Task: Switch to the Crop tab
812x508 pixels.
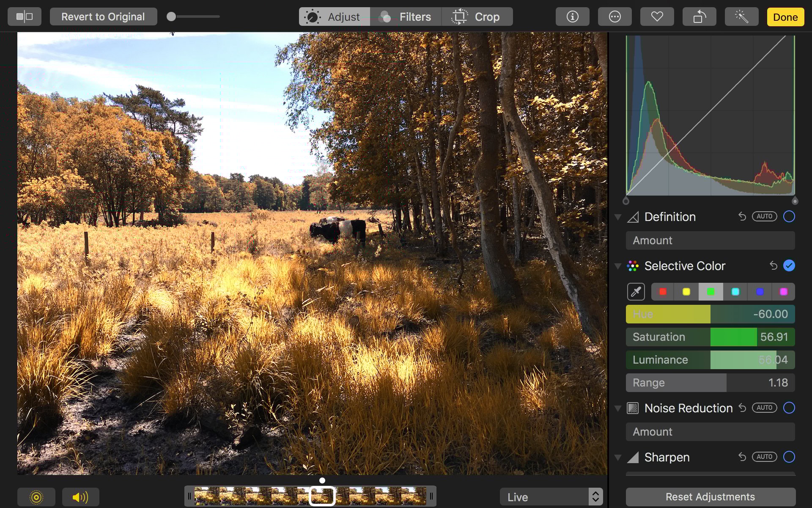Action: [x=477, y=17]
